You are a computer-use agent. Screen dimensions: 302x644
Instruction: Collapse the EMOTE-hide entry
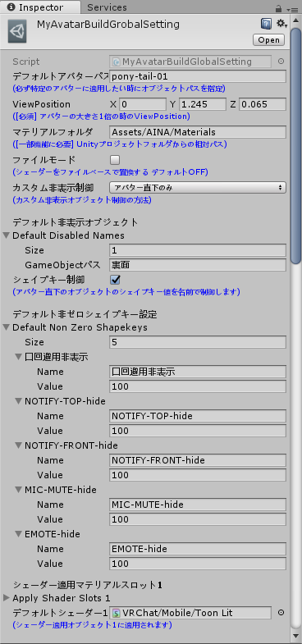click(19, 534)
